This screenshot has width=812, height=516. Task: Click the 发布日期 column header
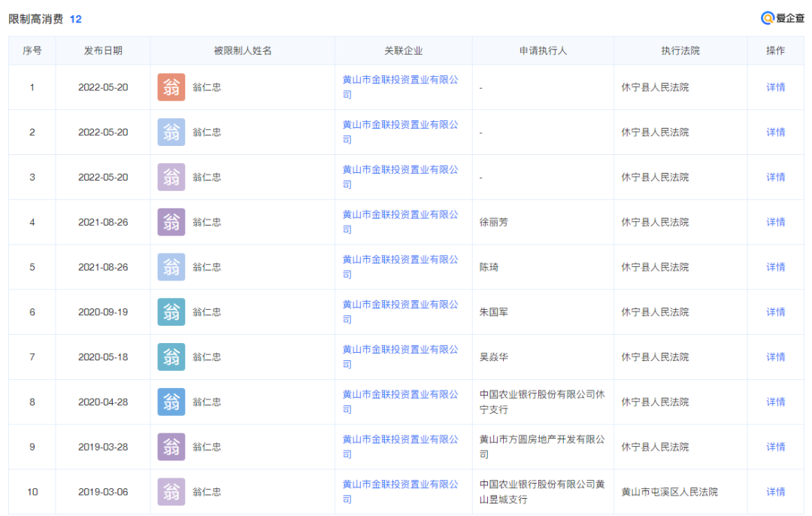point(103,50)
